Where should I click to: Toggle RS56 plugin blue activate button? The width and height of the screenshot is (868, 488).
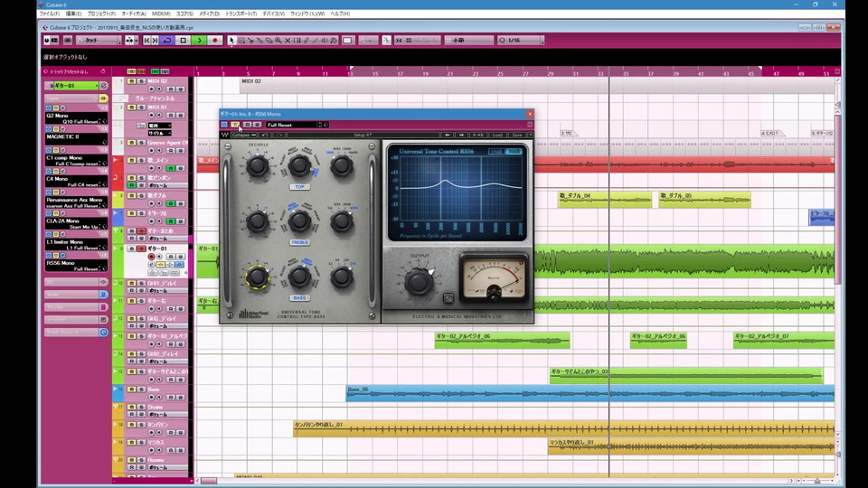(x=224, y=125)
